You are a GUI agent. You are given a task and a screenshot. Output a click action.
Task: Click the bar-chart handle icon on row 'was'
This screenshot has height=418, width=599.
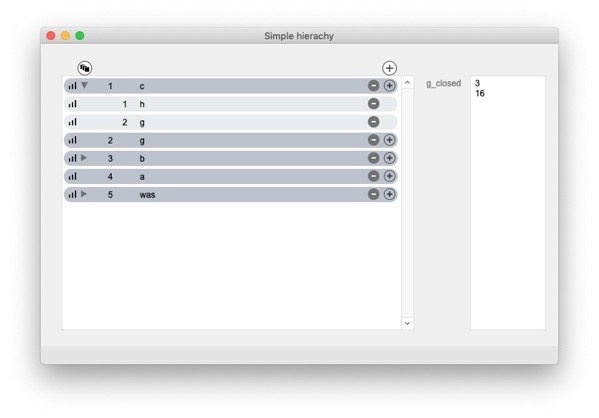73,194
